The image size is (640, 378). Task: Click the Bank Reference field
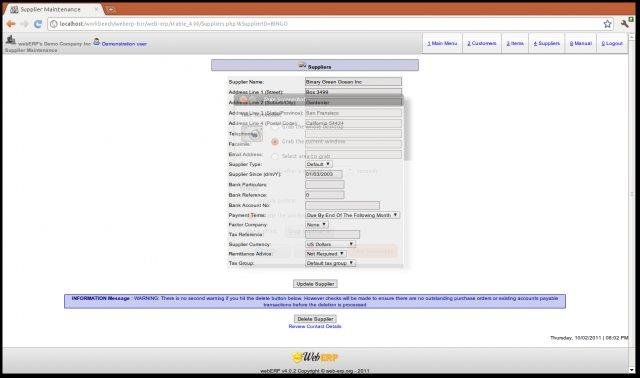pos(324,195)
